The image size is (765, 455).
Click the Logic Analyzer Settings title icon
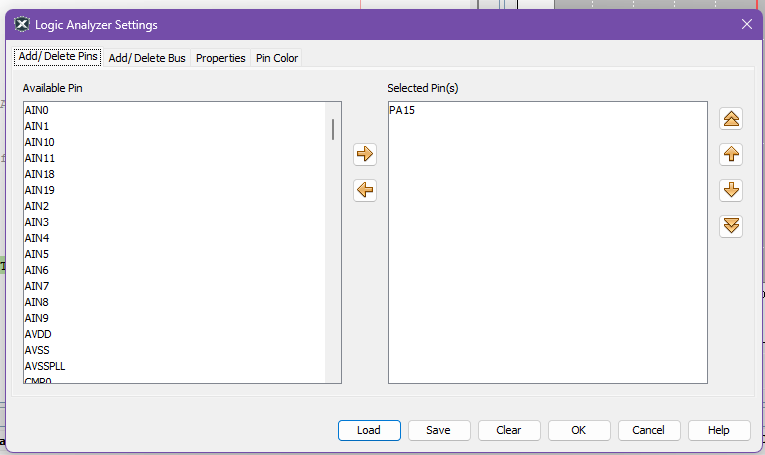pos(22,24)
